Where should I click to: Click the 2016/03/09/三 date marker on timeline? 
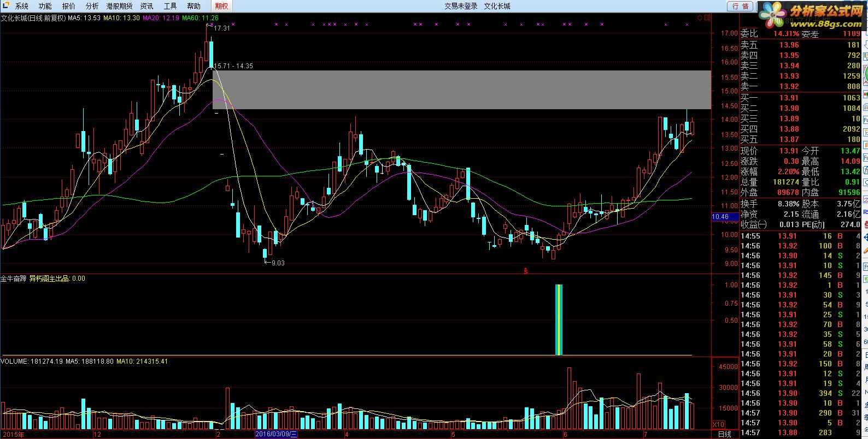[277, 435]
